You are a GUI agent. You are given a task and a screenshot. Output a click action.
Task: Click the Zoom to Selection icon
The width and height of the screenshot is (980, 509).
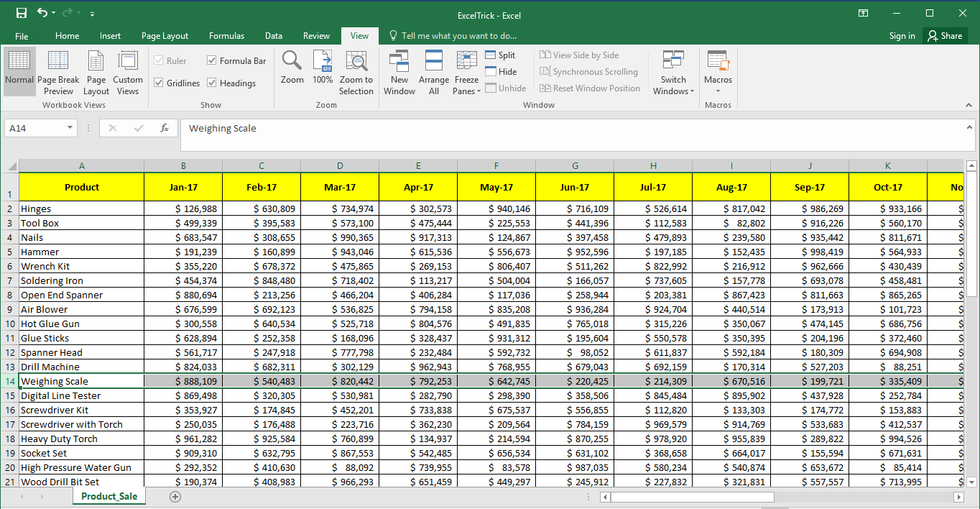356,72
